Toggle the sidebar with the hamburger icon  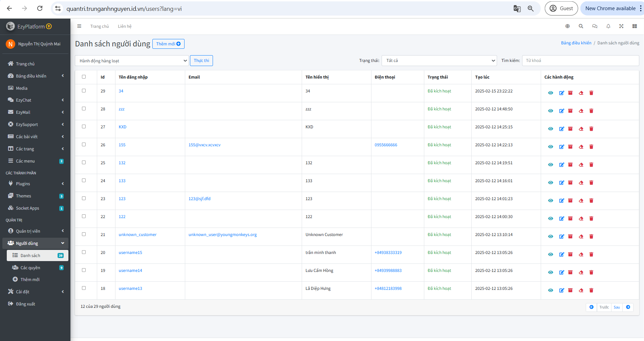pos(79,26)
